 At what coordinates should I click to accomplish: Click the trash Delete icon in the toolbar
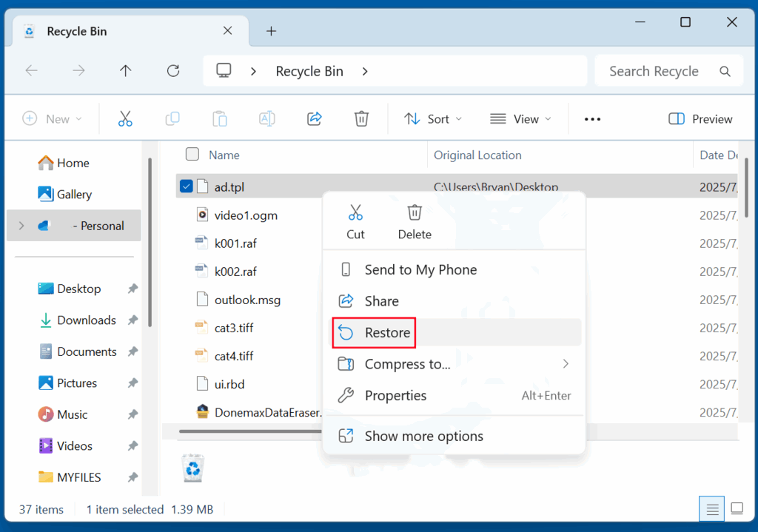361,118
